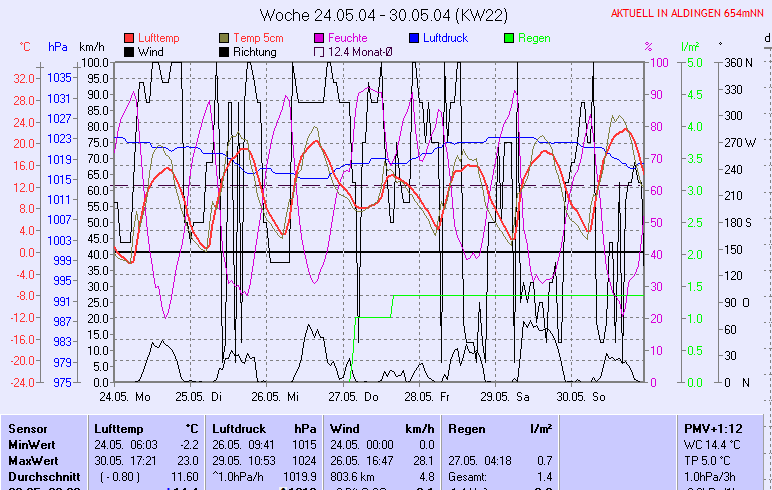
Task: Click the olive Temp 5cm legend swatch
Action: pos(224,38)
